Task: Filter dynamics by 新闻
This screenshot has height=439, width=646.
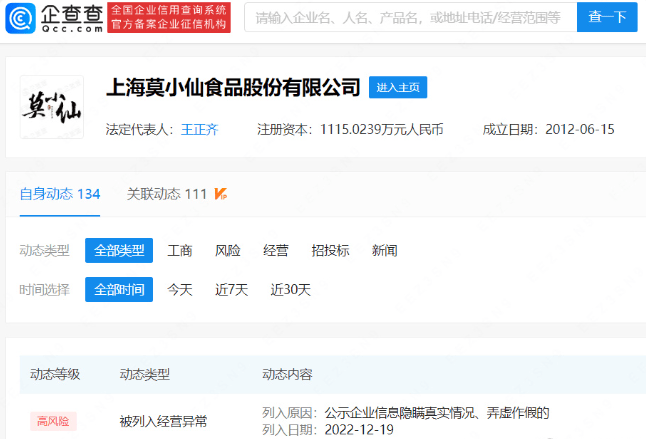Action: [x=384, y=250]
